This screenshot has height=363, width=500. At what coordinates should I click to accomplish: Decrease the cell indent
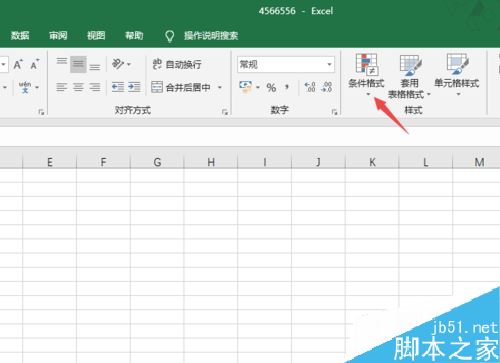click(118, 87)
